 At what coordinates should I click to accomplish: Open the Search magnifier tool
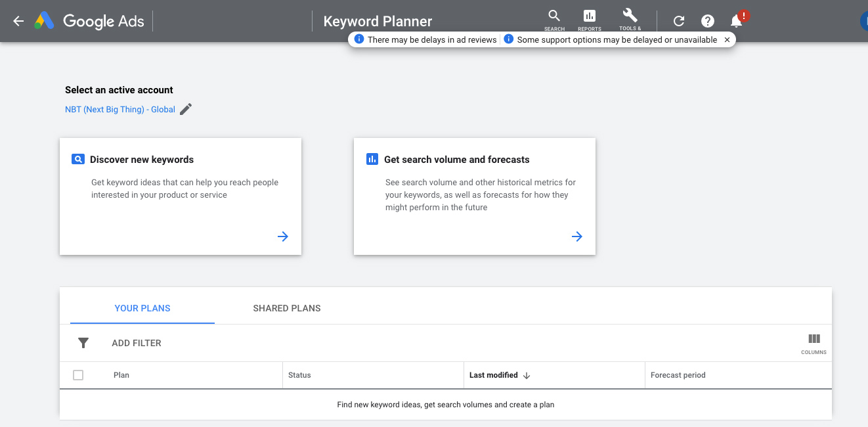click(x=554, y=20)
